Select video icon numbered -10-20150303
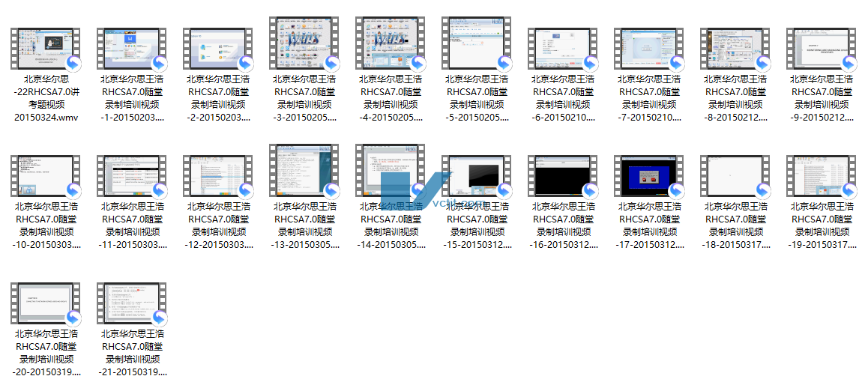This screenshot has height=382, width=868. (x=46, y=176)
